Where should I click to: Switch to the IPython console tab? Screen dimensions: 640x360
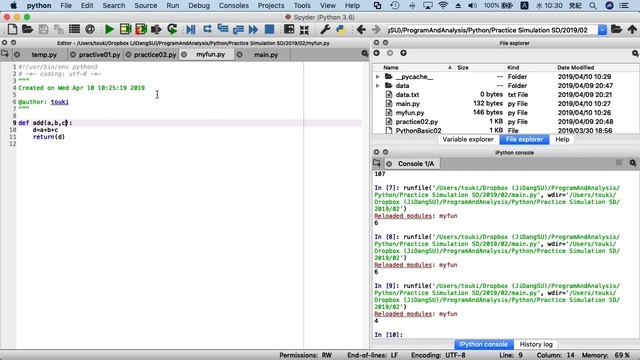[483, 344]
